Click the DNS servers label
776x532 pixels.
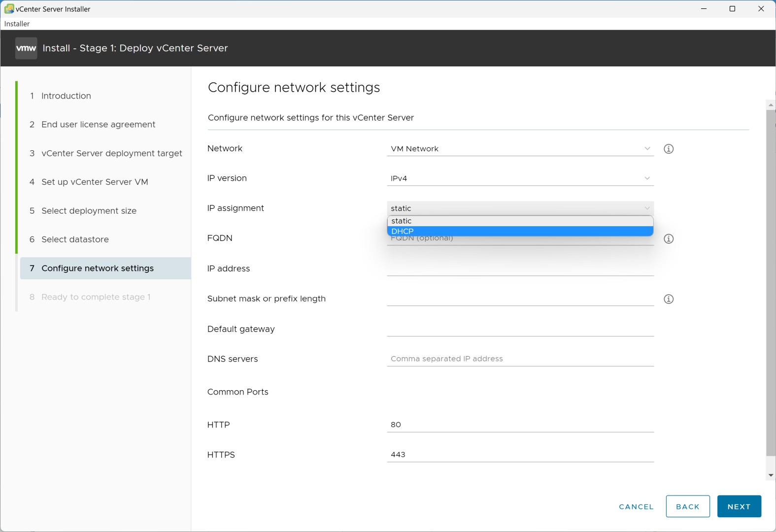233,359
